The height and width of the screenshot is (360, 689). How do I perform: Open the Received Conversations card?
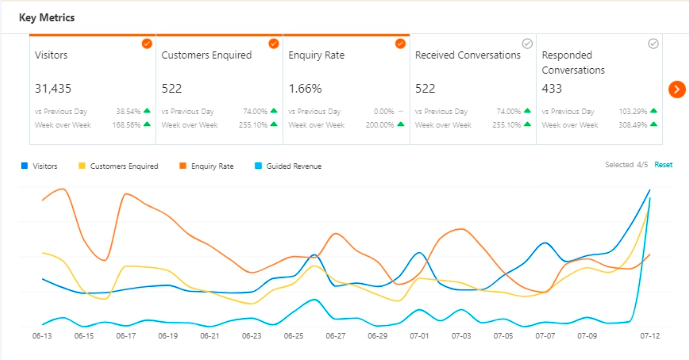(x=473, y=89)
